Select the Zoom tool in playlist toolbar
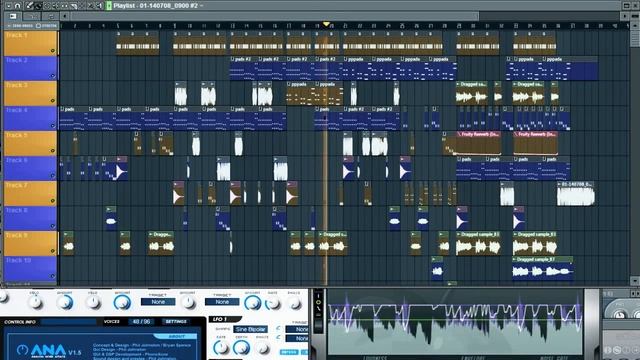Viewport: 640px width, 360px height. 90,6
